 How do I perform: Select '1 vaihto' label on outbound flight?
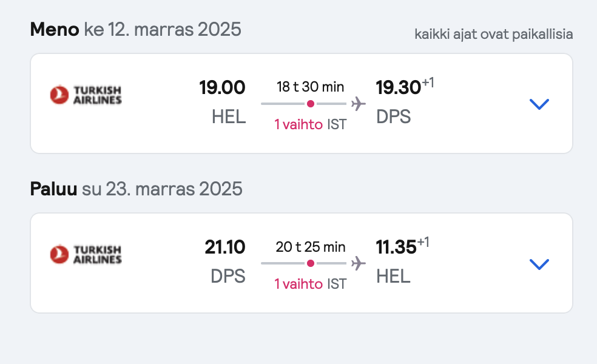click(298, 124)
